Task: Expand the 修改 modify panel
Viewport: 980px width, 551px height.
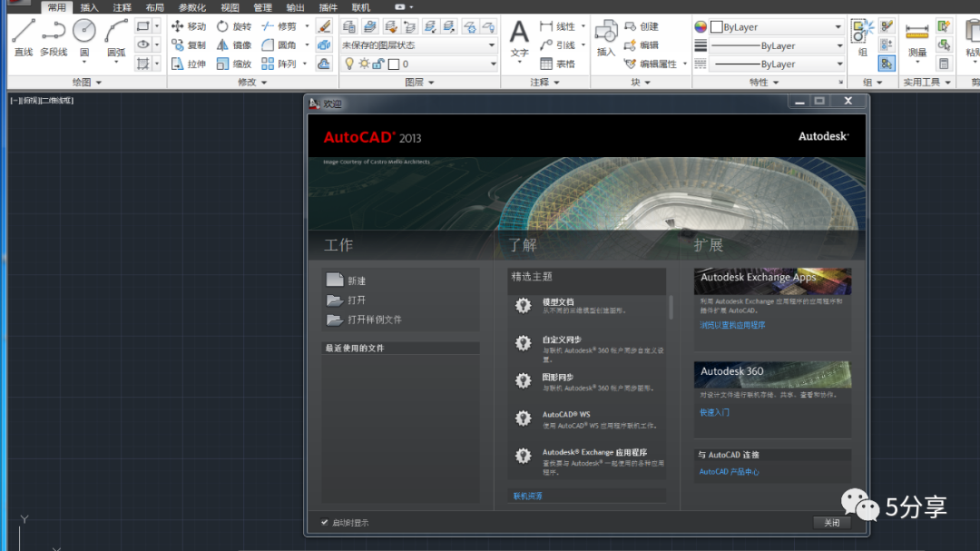Action: coord(252,82)
